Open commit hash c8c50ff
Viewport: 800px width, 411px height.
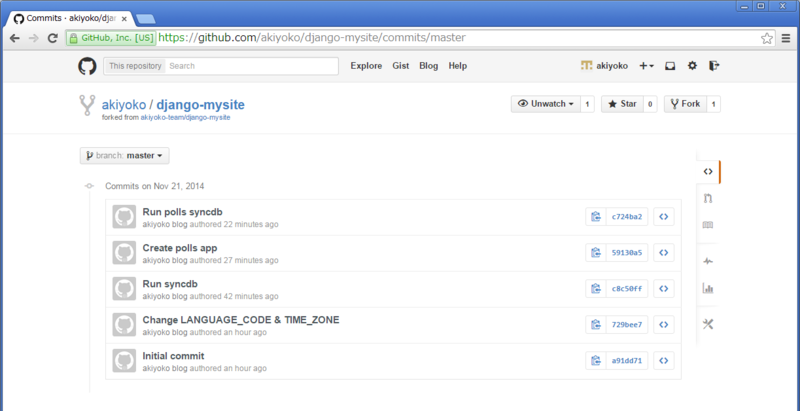[x=627, y=289]
